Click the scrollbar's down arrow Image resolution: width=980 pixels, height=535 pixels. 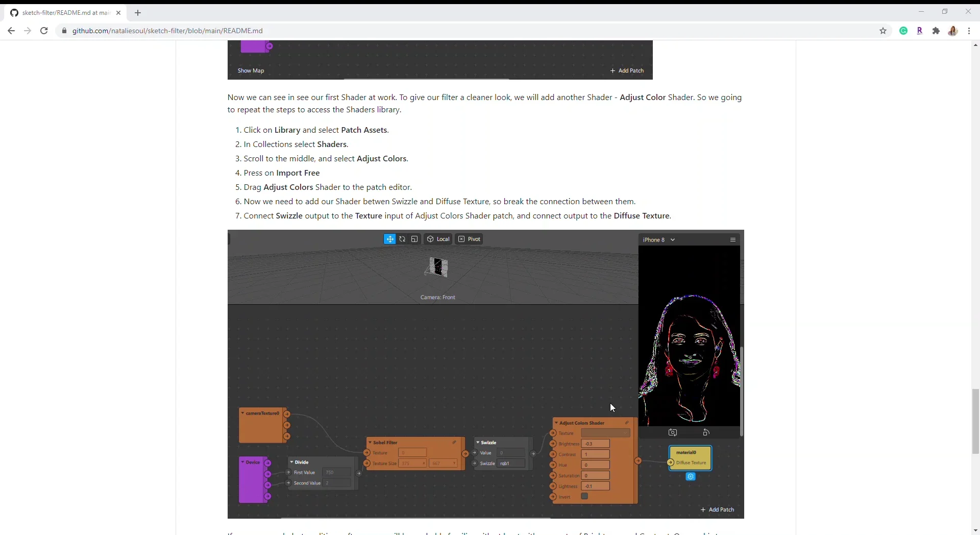975,531
